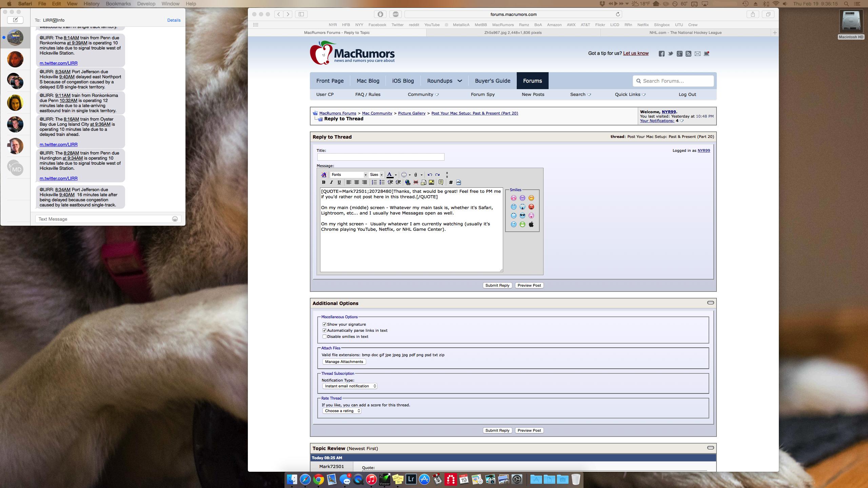
Task: Open the Choose a rating dropdown
Action: (x=342, y=411)
